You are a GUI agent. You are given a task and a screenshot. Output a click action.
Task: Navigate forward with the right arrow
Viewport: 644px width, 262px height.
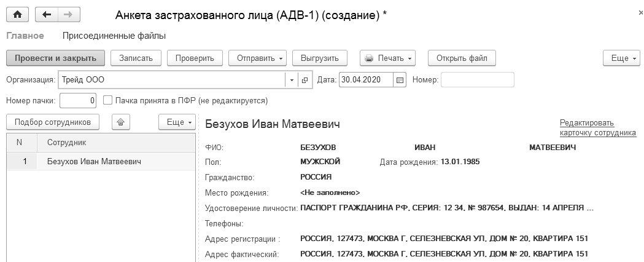click(68, 14)
